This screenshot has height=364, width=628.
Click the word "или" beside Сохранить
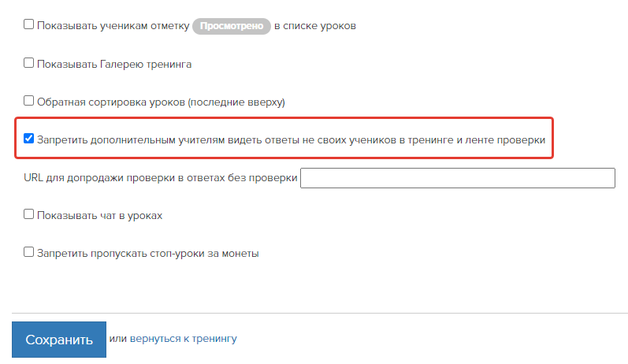117,339
